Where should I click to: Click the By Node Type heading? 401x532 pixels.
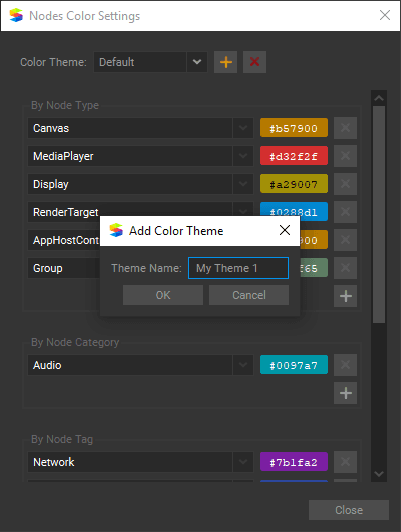click(65, 105)
